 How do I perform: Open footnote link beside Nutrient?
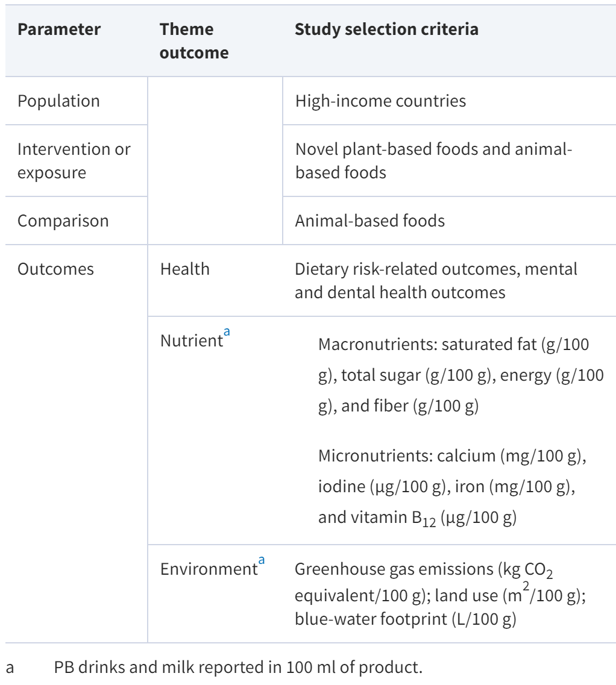(227, 331)
